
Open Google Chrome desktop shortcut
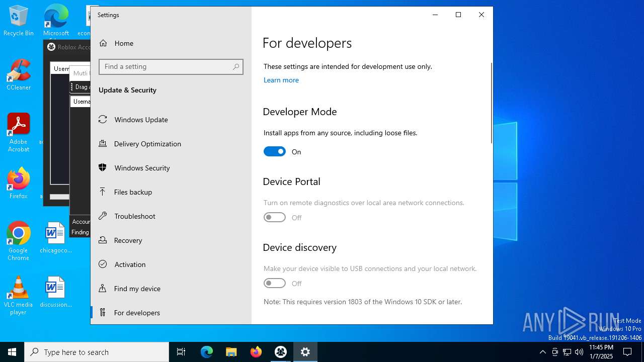pyautogui.click(x=19, y=241)
